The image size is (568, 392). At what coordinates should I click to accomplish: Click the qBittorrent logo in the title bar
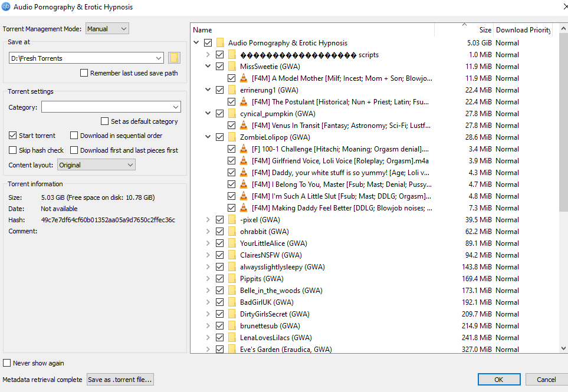coord(6,7)
